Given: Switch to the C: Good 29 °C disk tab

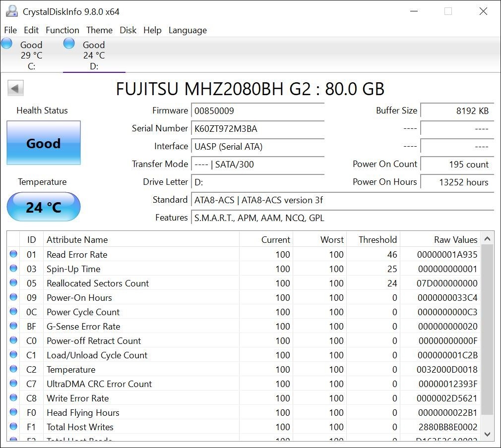Looking at the screenshot, I should [x=31, y=55].
